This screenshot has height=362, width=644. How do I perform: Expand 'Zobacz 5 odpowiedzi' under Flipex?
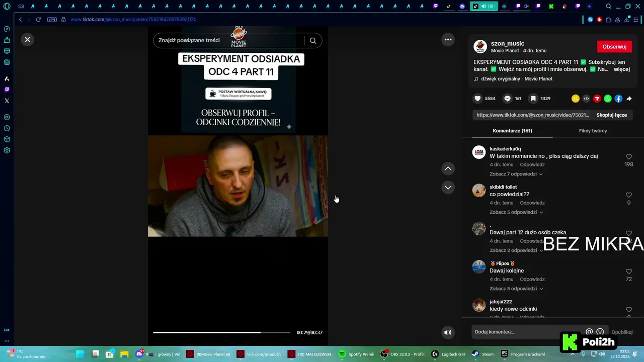click(x=516, y=289)
